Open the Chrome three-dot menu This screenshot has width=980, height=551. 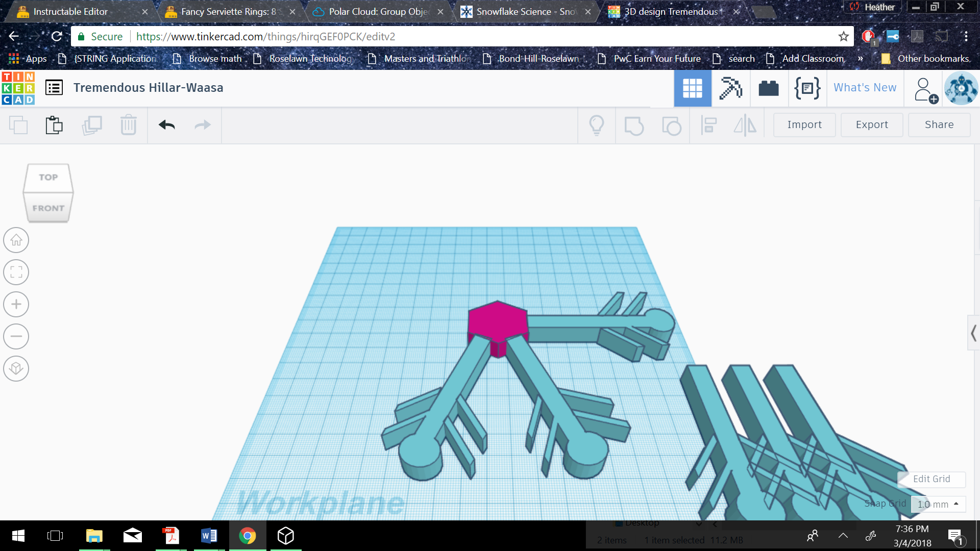click(x=966, y=37)
